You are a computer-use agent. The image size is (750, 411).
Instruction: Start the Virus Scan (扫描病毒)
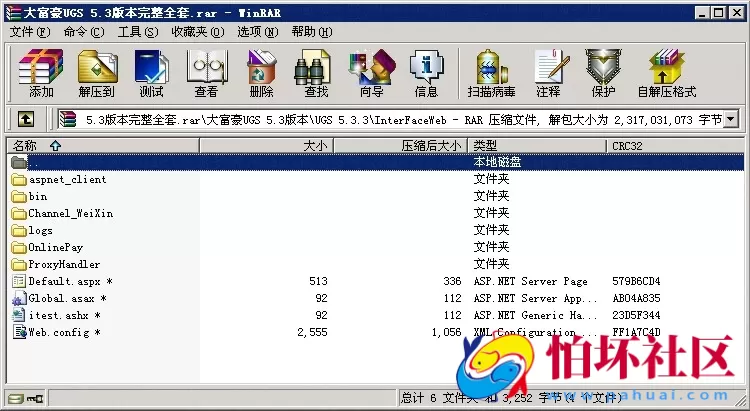[x=491, y=73]
